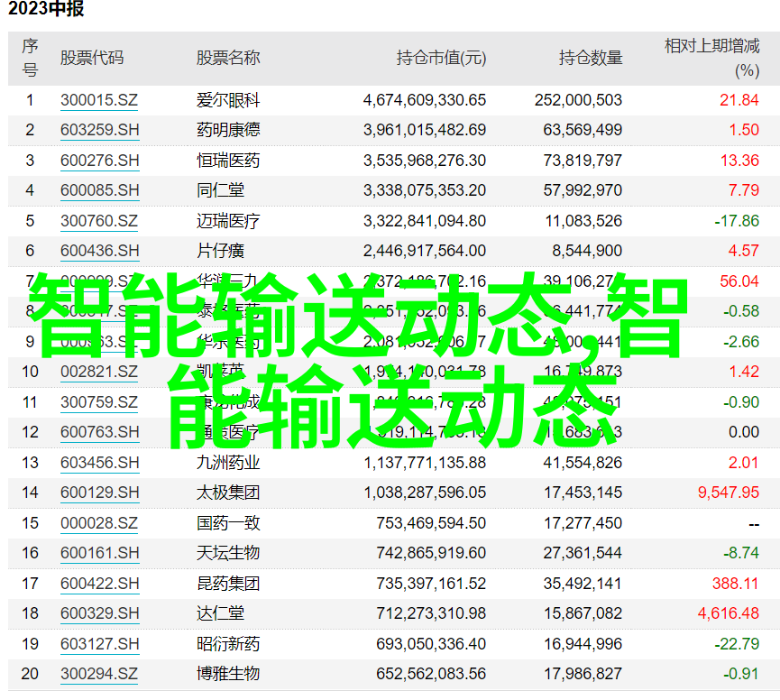The height and width of the screenshot is (700, 780).
Task: Select holding quantity 16,944,996
Action: click(x=583, y=644)
